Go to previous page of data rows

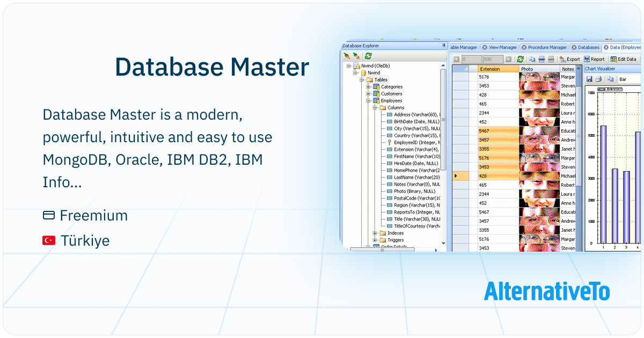456,59
